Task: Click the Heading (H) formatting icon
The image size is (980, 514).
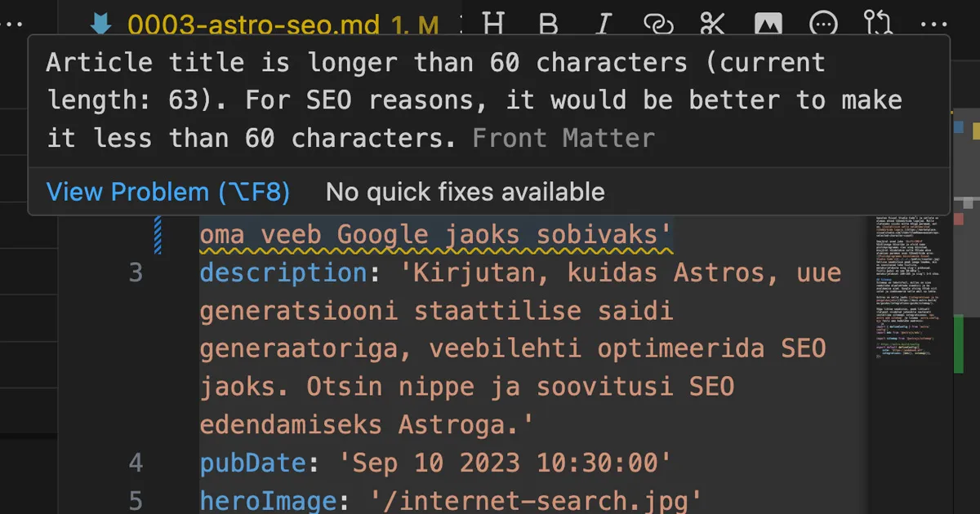Action: coord(493,23)
